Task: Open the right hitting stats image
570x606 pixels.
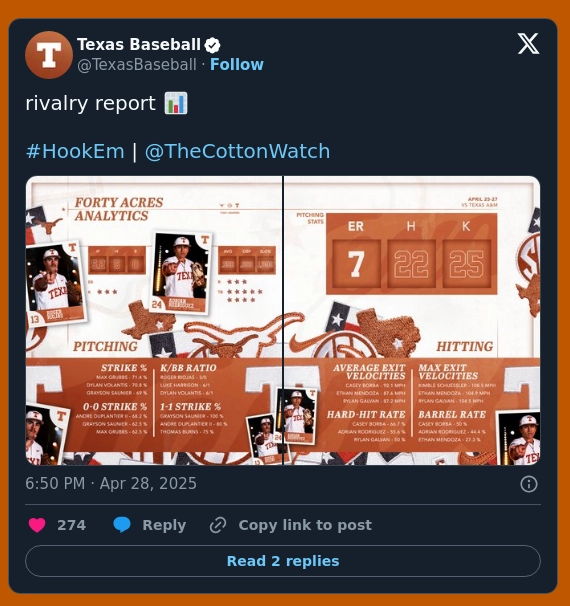Action: (412, 320)
